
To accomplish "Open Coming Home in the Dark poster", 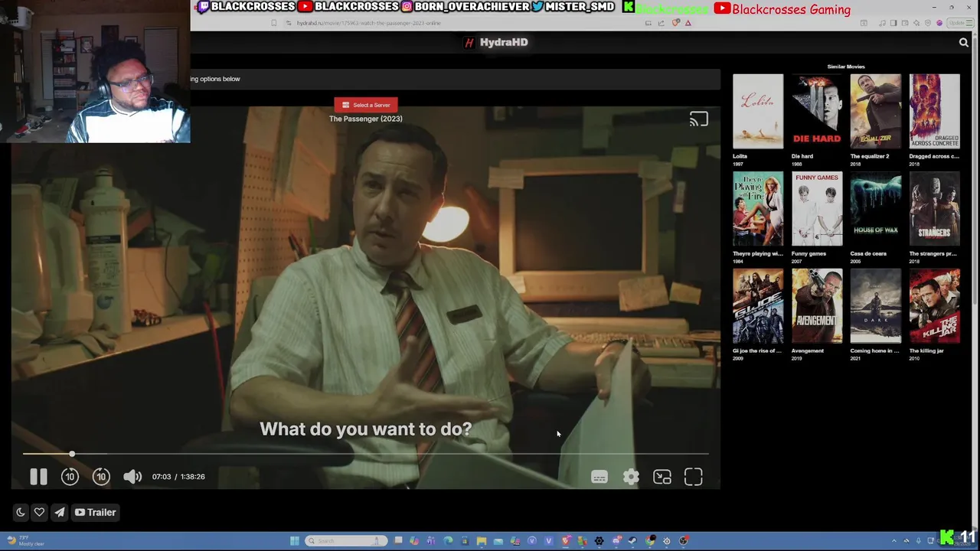I will [x=876, y=306].
